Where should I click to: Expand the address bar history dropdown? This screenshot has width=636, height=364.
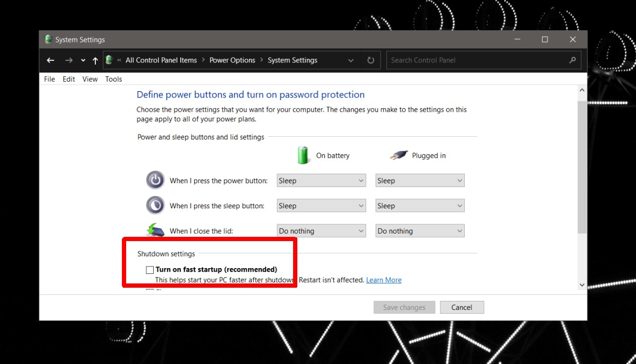(351, 60)
